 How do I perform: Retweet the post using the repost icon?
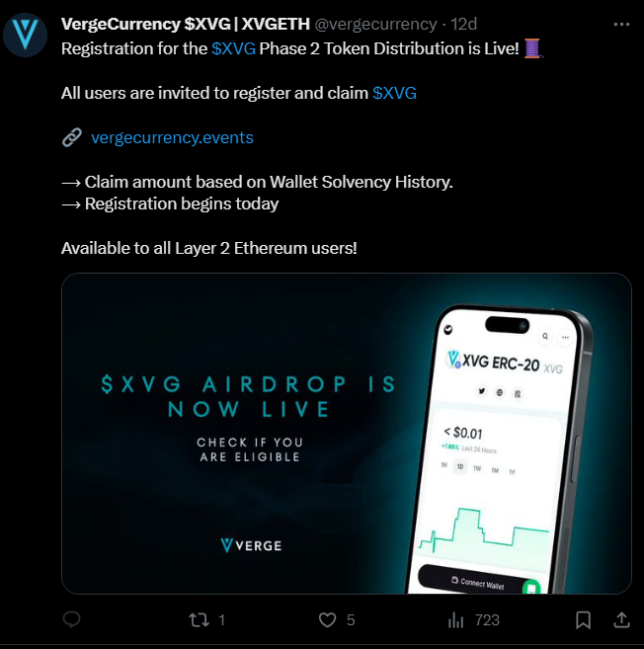tap(200, 620)
